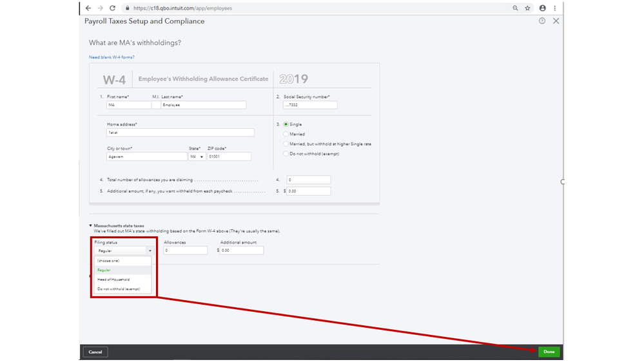Close the Payroll Taxes Setup dialog
The height and width of the screenshot is (362, 644).
click(556, 21)
